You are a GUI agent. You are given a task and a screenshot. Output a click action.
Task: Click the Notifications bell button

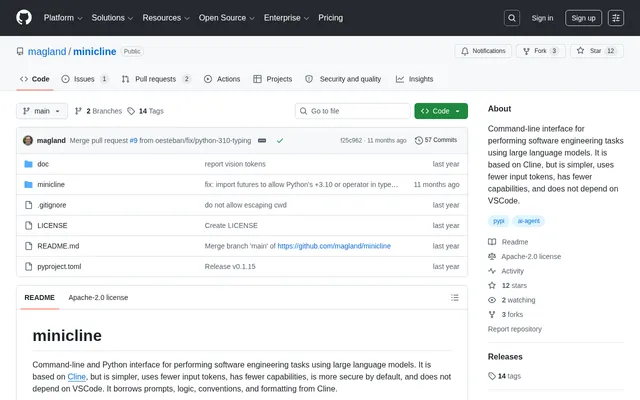tap(483, 51)
